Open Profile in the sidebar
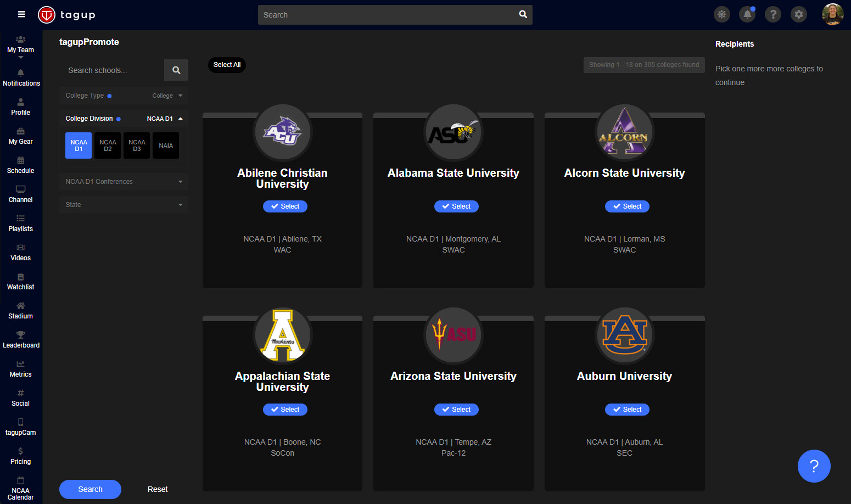This screenshot has height=504, width=851. [20, 107]
